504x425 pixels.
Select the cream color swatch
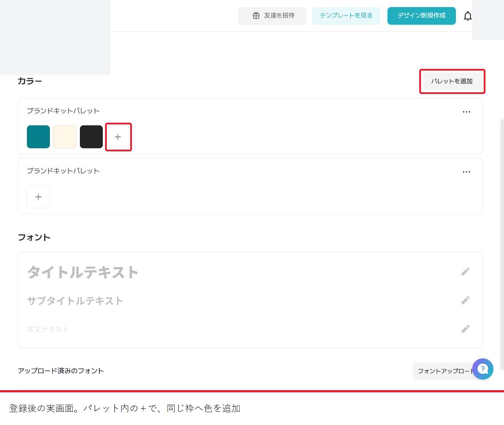point(64,137)
